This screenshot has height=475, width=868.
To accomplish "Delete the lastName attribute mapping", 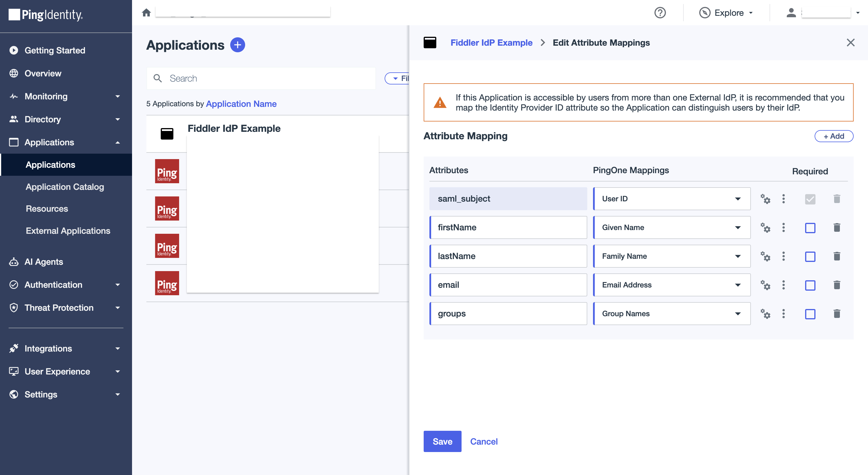I will [x=837, y=256].
